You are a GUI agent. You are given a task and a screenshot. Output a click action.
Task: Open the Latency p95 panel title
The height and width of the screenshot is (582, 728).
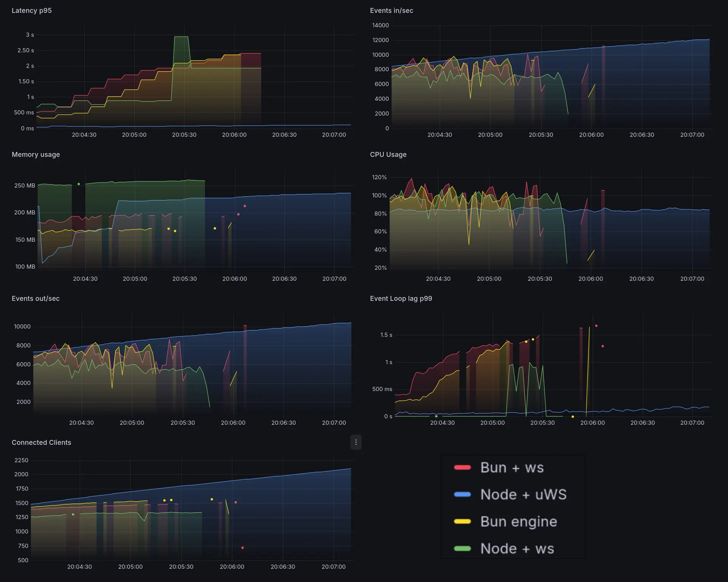pyautogui.click(x=31, y=11)
